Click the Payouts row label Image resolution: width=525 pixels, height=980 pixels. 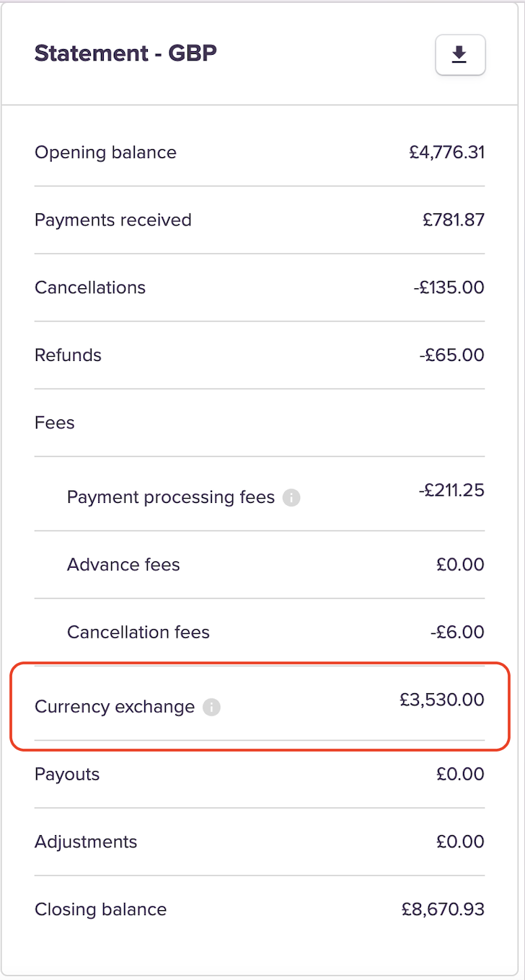click(67, 774)
